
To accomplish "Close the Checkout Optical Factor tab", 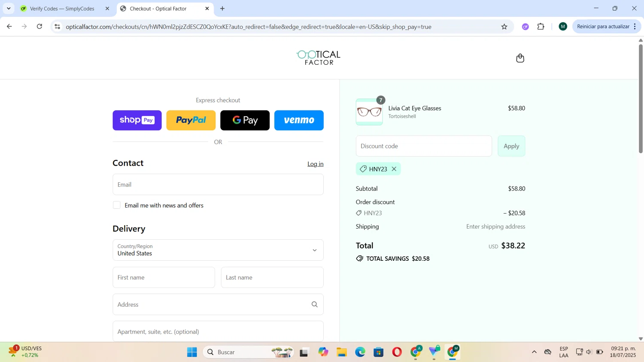I will [207, 9].
